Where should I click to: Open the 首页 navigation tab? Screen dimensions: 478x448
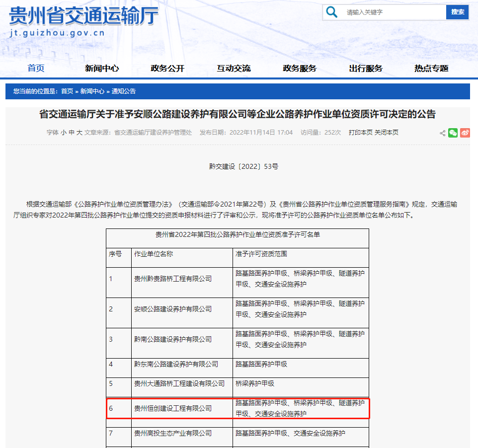[36, 68]
